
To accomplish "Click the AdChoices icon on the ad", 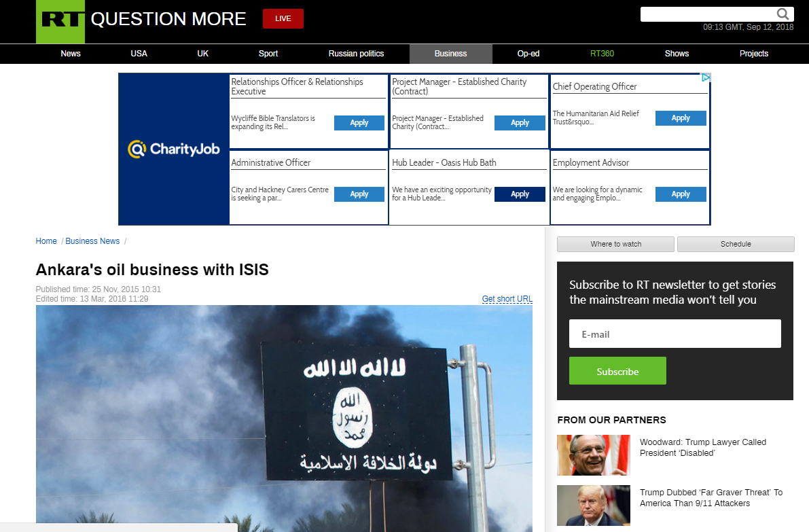I will pos(706,77).
